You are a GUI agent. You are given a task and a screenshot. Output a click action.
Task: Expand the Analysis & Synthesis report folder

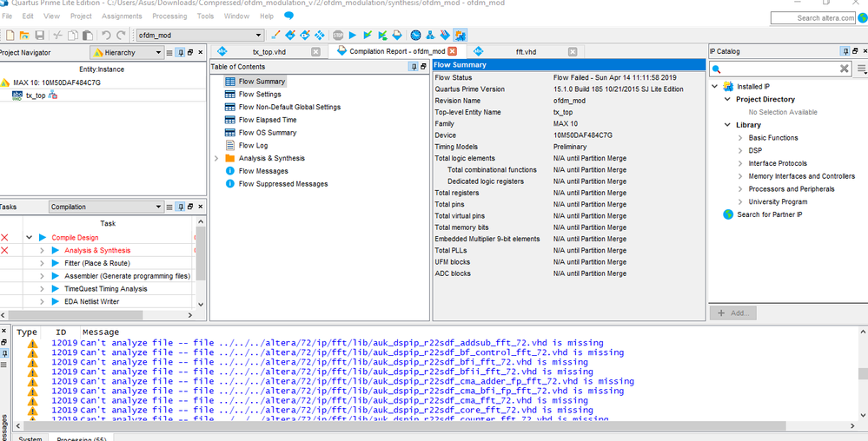click(216, 158)
